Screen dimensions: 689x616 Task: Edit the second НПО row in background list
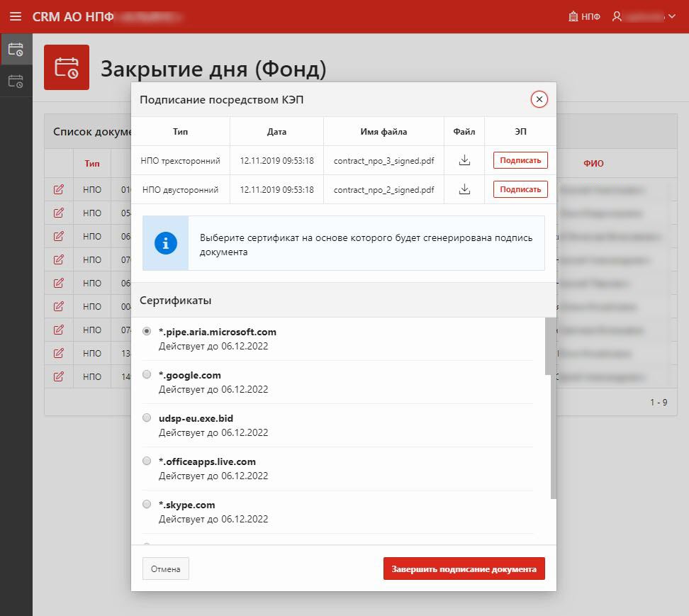[58, 213]
